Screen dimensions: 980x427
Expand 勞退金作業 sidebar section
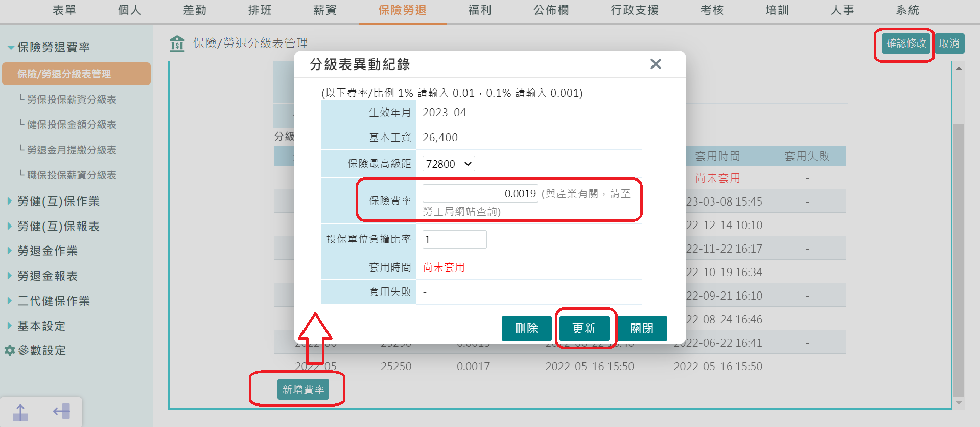pyautogui.click(x=43, y=251)
